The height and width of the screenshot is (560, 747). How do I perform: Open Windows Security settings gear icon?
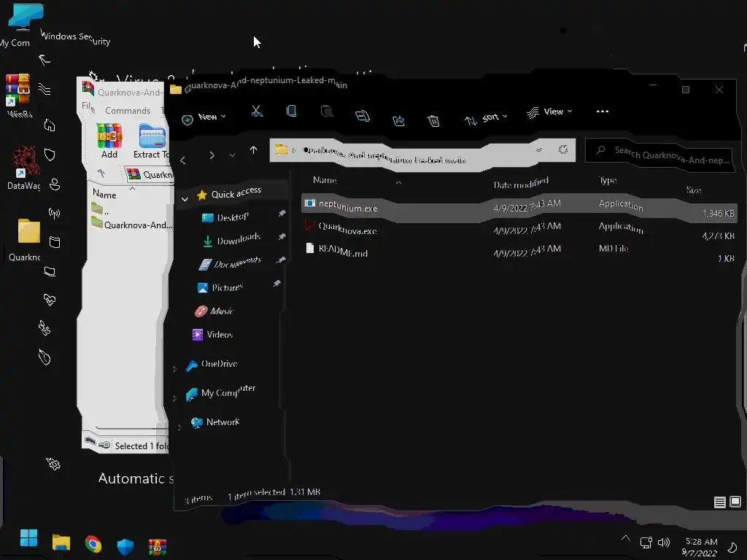(x=53, y=464)
